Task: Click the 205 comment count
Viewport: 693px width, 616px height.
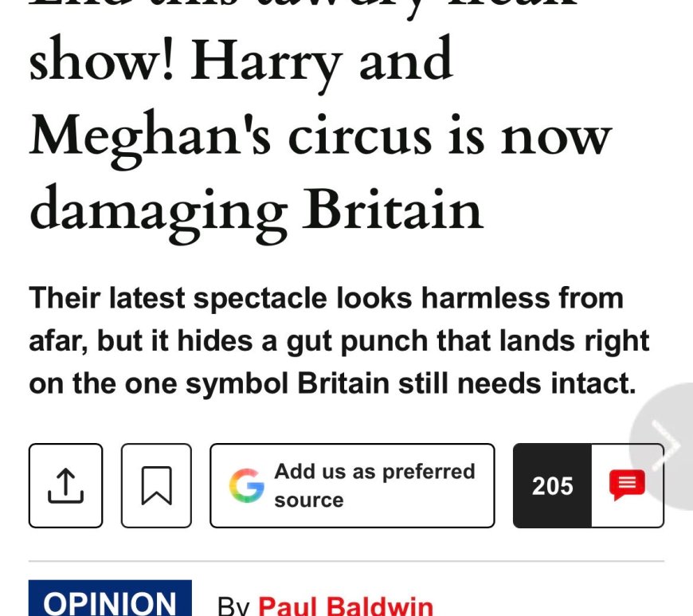Action: click(x=553, y=485)
